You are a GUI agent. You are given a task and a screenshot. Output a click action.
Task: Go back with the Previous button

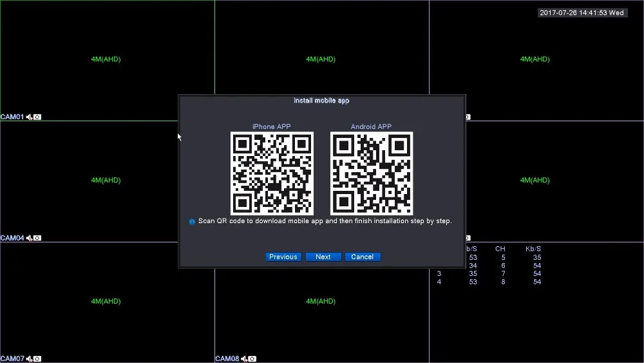[283, 257]
